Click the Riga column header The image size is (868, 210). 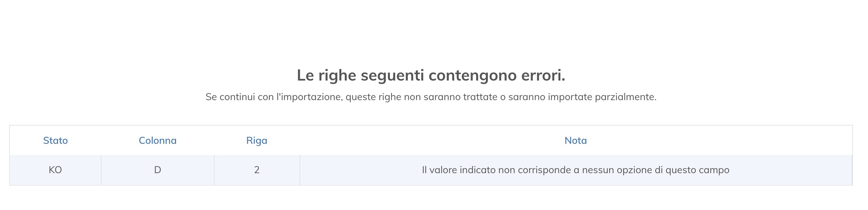click(x=256, y=141)
